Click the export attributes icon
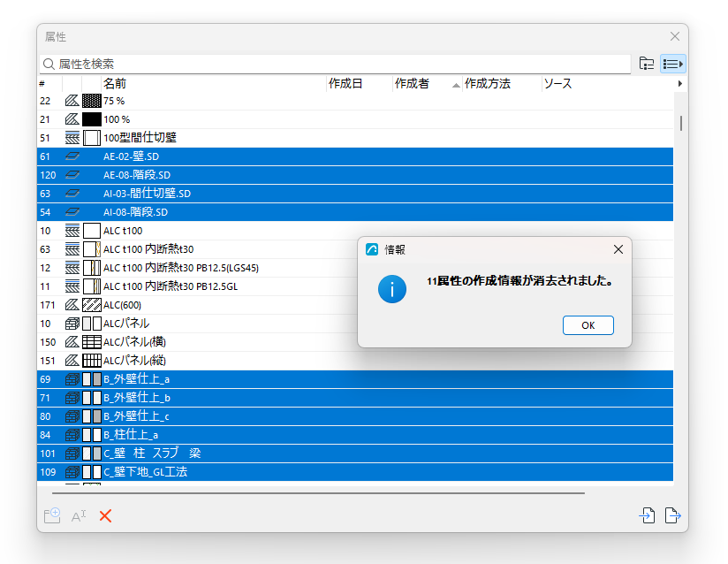 672,515
